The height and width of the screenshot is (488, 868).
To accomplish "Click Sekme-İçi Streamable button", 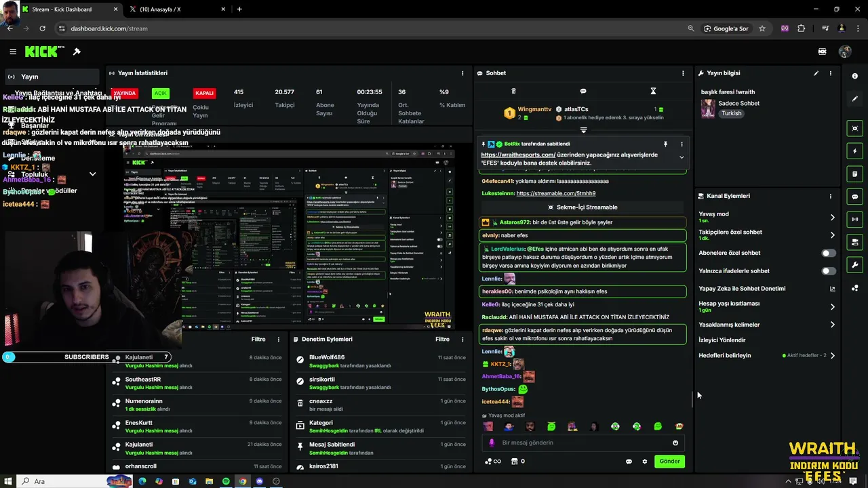I will pos(583,207).
